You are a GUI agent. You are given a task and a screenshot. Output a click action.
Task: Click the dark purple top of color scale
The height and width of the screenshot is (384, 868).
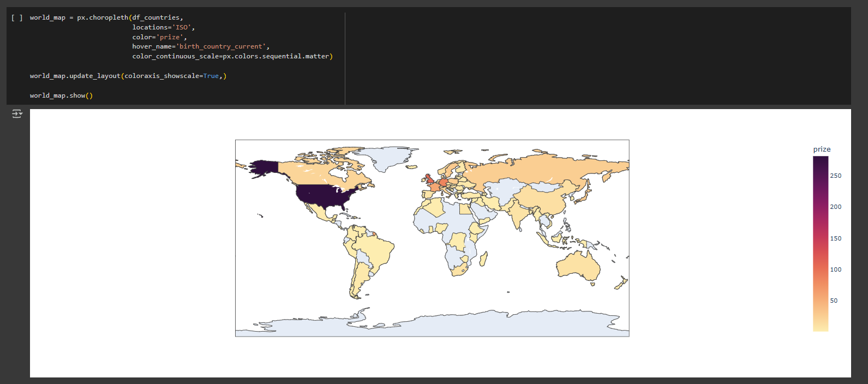(x=821, y=161)
